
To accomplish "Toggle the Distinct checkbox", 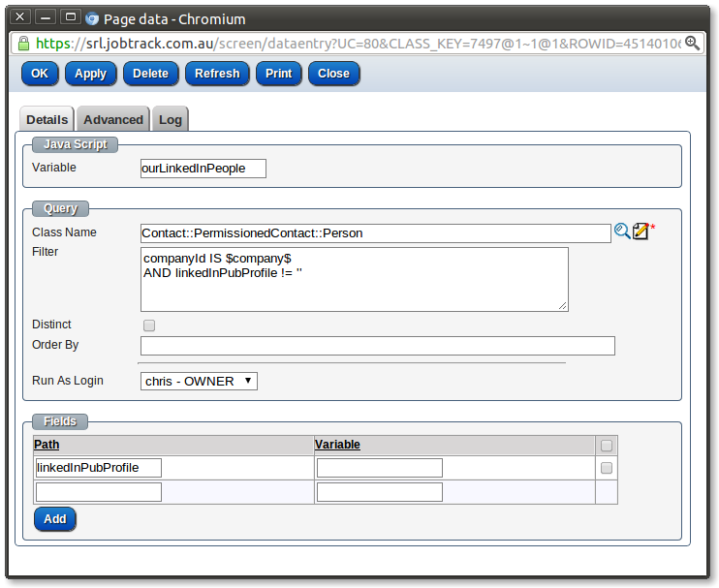I will pos(149,325).
